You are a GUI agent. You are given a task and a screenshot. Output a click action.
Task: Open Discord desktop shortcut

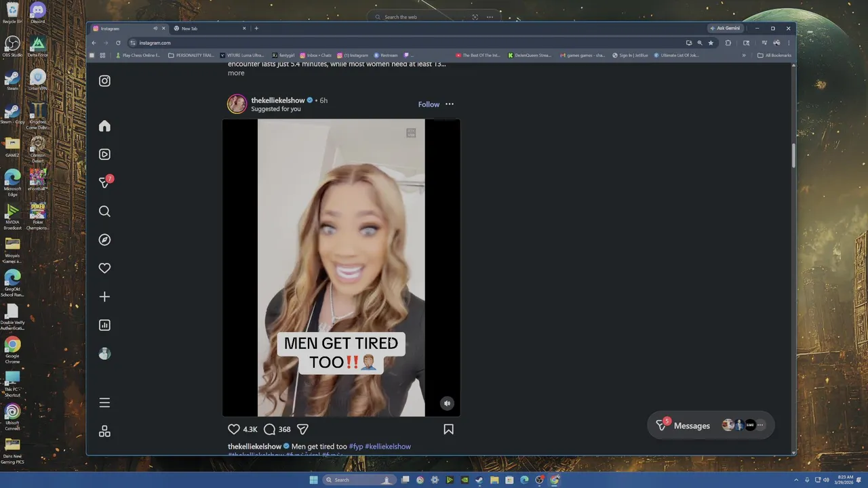click(37, 13)
